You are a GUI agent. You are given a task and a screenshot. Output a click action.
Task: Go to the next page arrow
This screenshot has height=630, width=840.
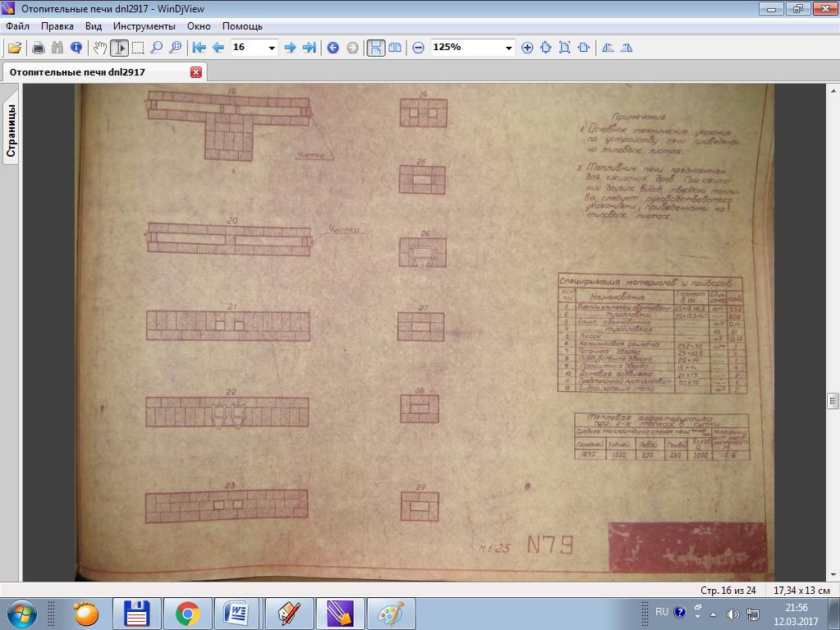pyautogui.click(x=290, y=48)
